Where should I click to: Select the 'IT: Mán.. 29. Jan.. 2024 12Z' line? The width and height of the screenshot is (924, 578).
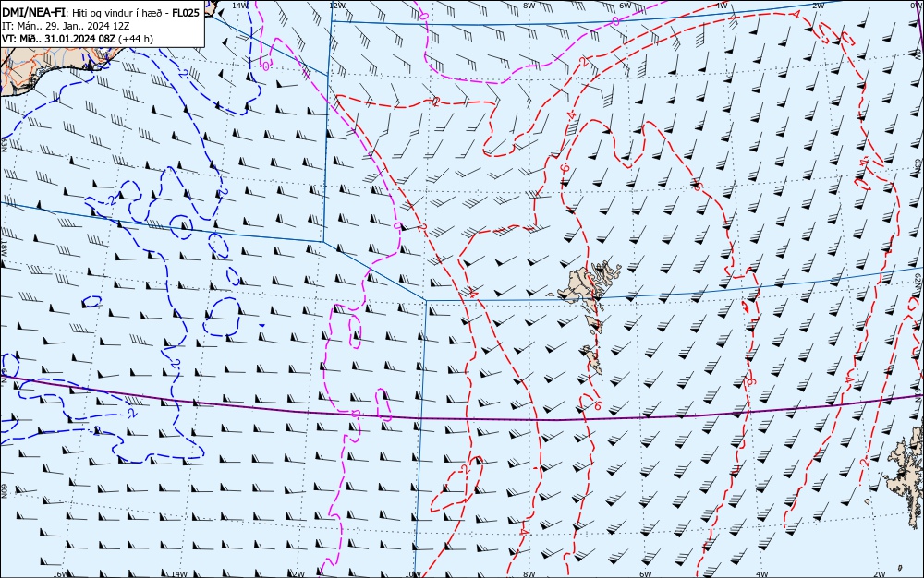(x=66, y=26)
